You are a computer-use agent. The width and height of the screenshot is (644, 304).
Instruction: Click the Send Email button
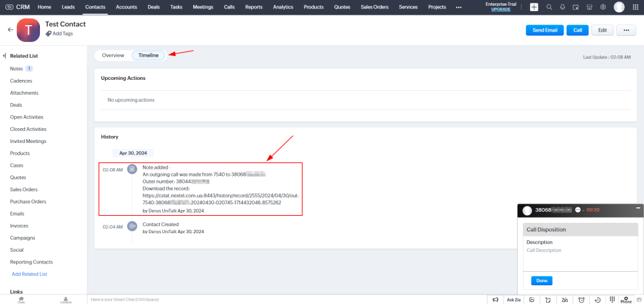(544, 30)
